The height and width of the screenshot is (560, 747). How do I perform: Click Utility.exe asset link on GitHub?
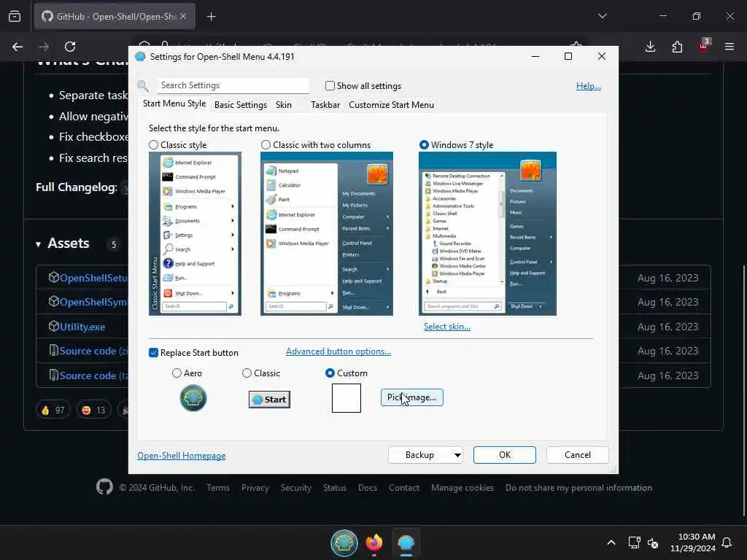coord(82,327)
